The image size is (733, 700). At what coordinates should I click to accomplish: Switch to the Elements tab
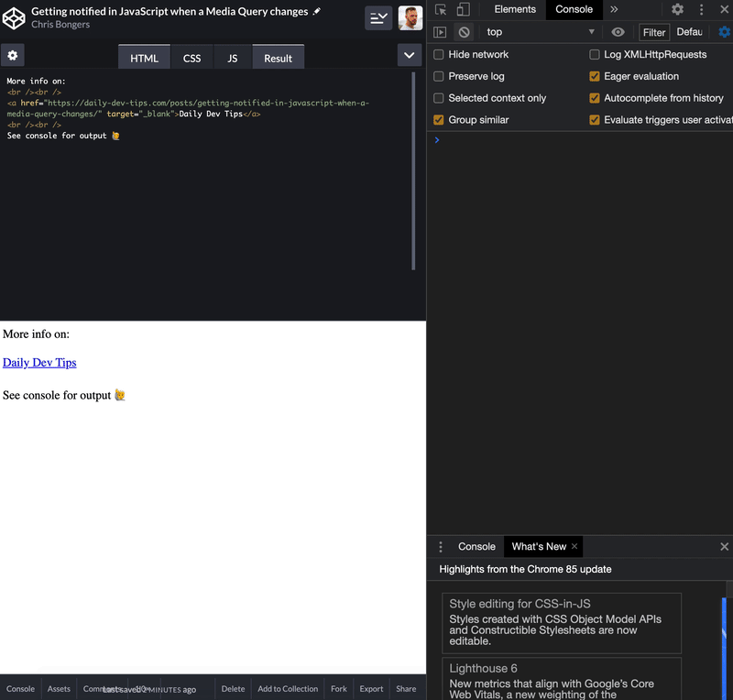click(x=515, y=9)
